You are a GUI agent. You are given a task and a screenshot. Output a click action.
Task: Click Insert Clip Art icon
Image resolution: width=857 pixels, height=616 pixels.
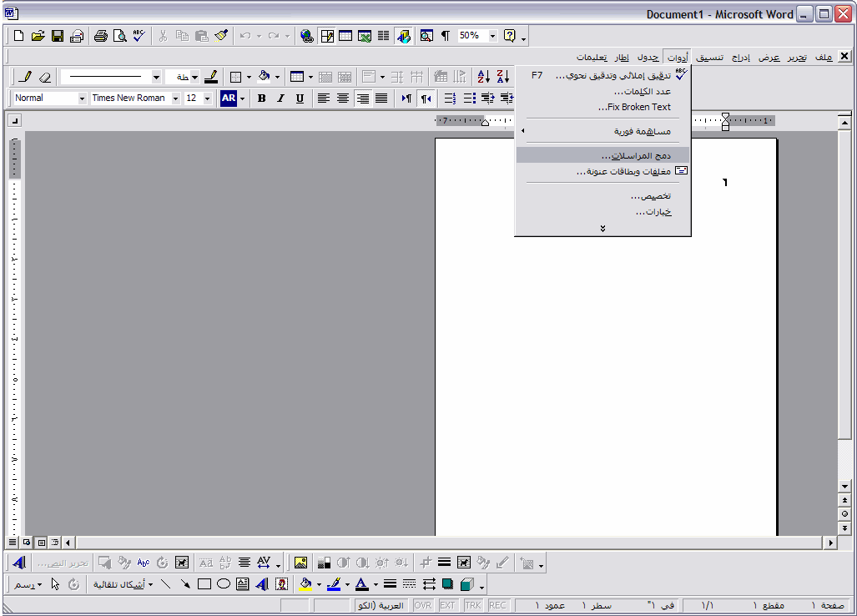coord(281,584)
